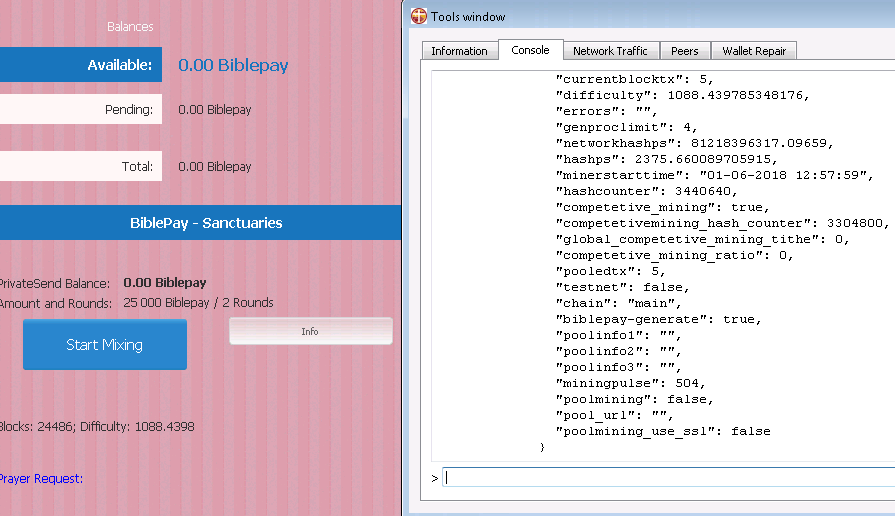Click the "biblepay-generate" console line
Screen dimensions: 895x516
click(x=659, y=319)
